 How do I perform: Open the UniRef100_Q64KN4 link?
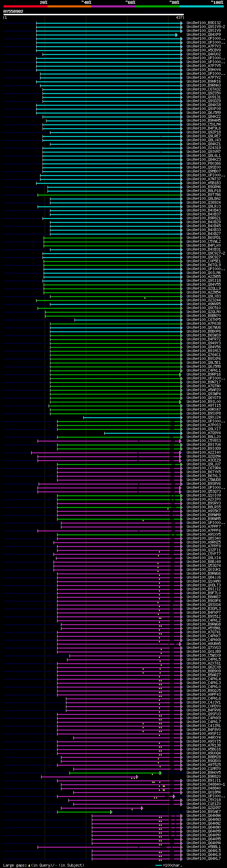click(204, 816)
